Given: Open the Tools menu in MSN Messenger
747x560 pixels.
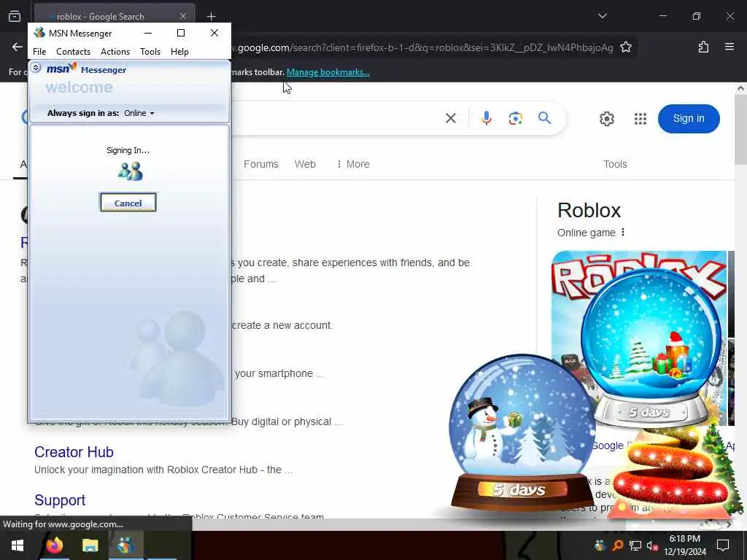Looking at the screenshot, I should tap(150, 52).
